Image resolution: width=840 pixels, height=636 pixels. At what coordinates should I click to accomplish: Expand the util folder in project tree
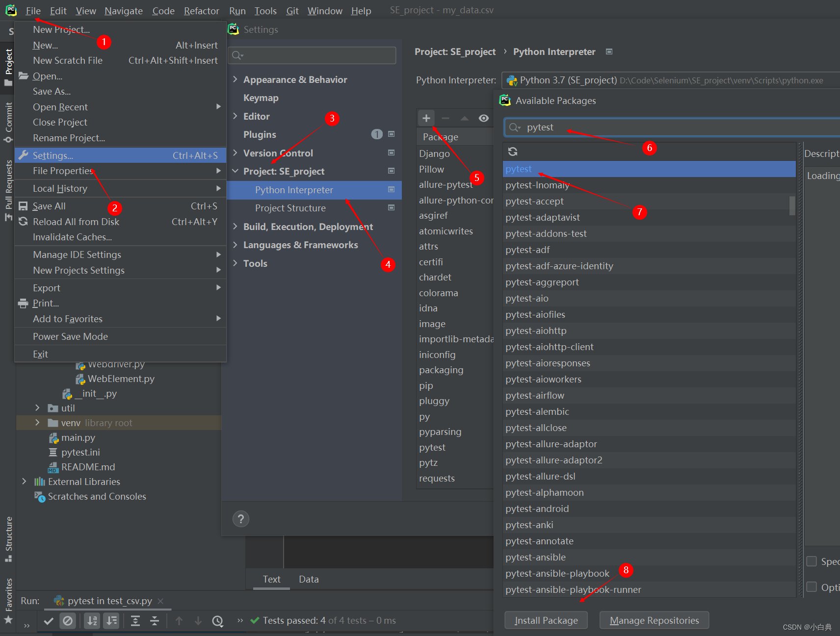point(37,408)
